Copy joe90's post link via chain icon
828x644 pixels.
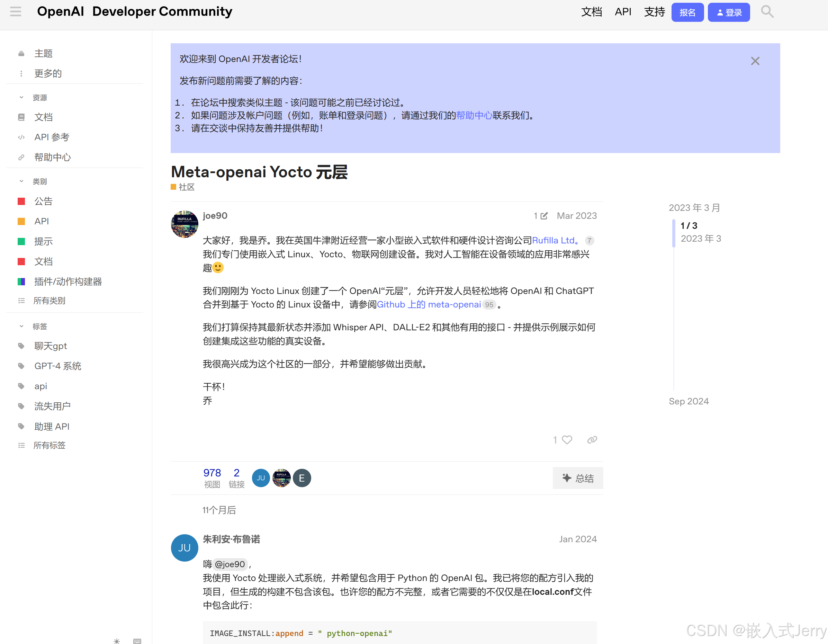(592, 440)
